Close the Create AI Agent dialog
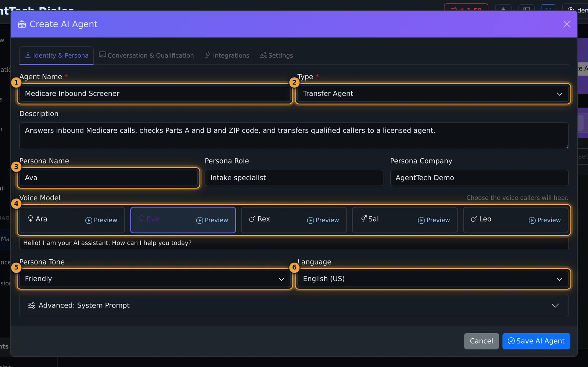This screenshot has height=367, width=588. click(567, 24)
